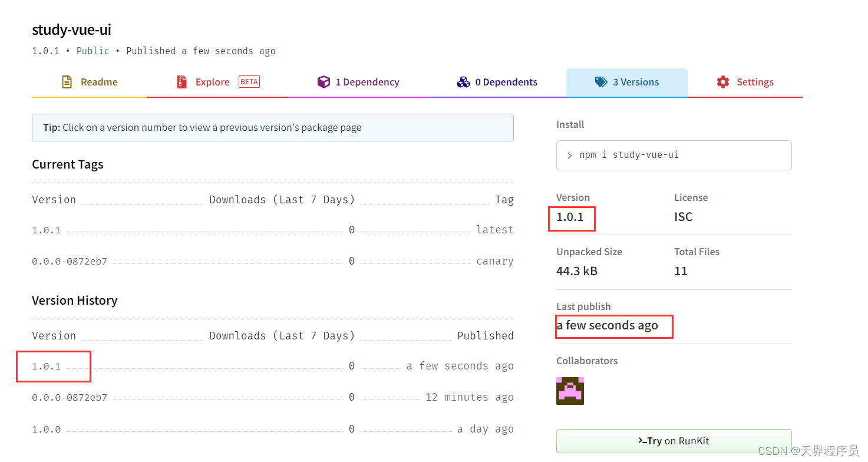The height and width of the screenshot is (462, 868).
Task: Open version 1.0.1 in Version History
Action: (47, 366)
